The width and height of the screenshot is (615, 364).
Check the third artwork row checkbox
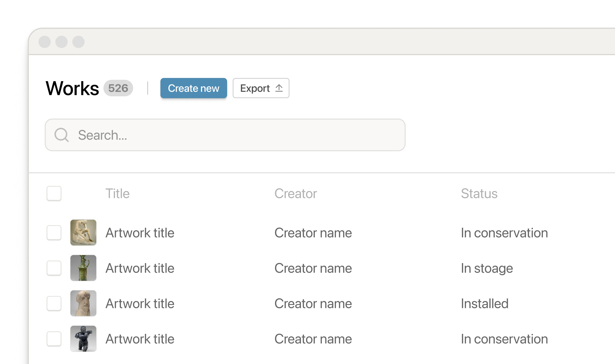tap(54, 303)
